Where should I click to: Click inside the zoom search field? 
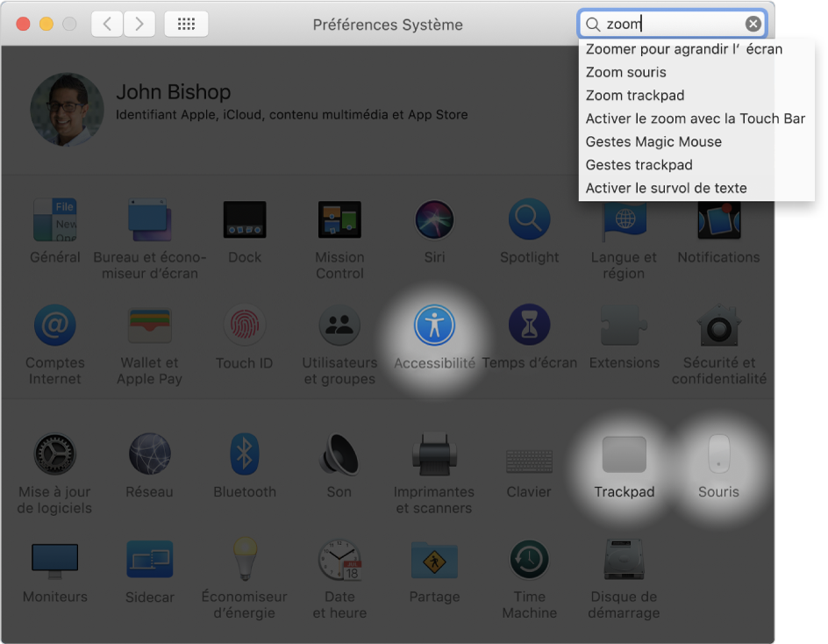tap(673, 24)
